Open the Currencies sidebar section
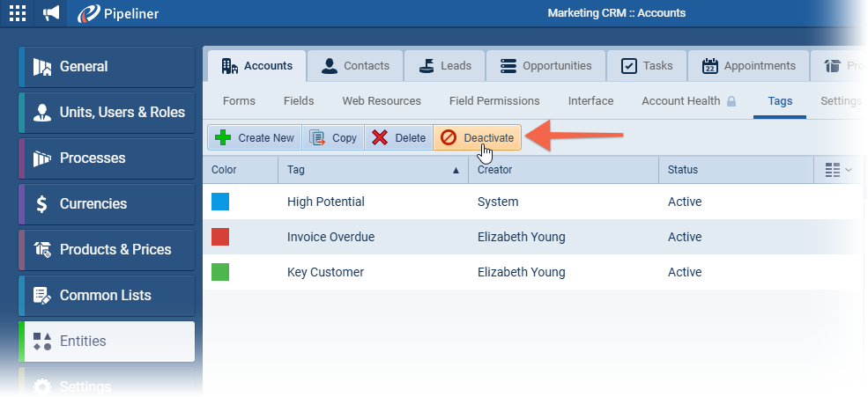 click(x=107, y=204)
